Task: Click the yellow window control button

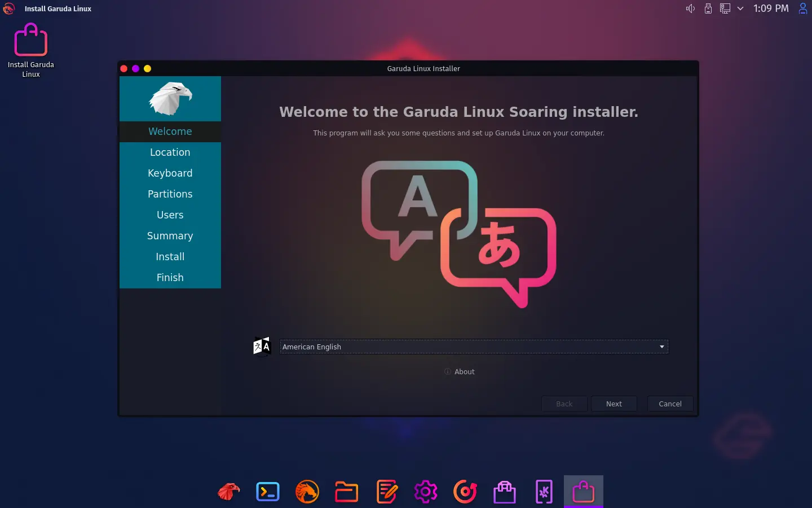Action: [148, 68]
